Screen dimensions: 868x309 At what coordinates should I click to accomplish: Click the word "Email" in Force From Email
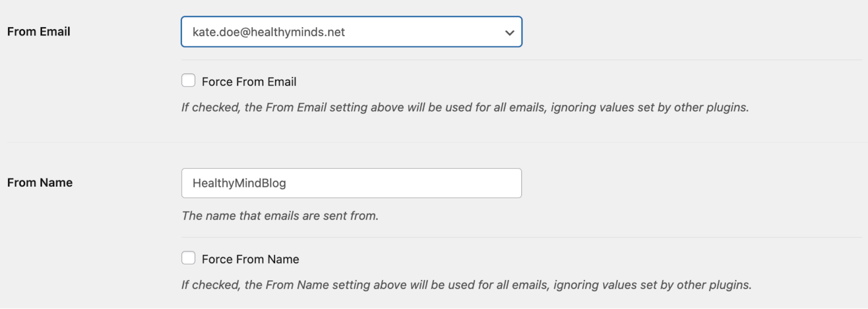click(x=282, y=82)
